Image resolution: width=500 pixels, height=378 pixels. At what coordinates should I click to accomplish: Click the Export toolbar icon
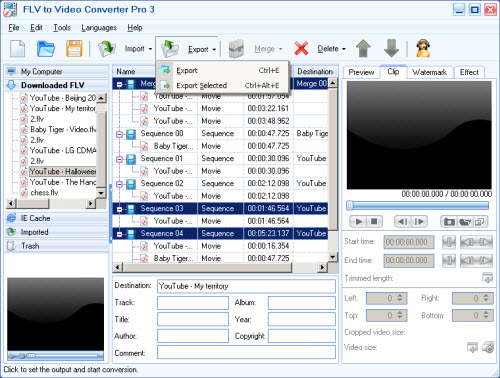click(x=170, y=49)
